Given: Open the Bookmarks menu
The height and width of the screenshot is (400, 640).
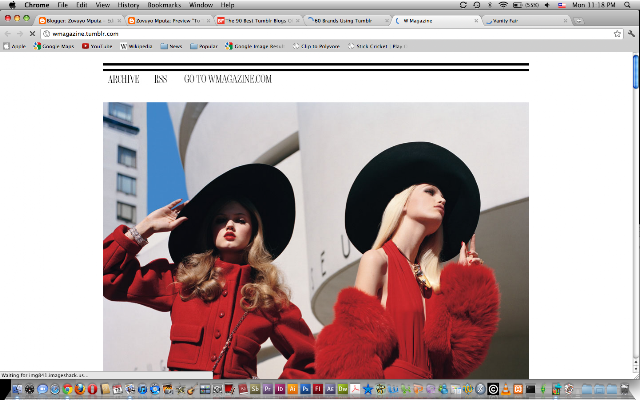Looking at the screenshot, I should pyautogui.click(x=164, y=5).
